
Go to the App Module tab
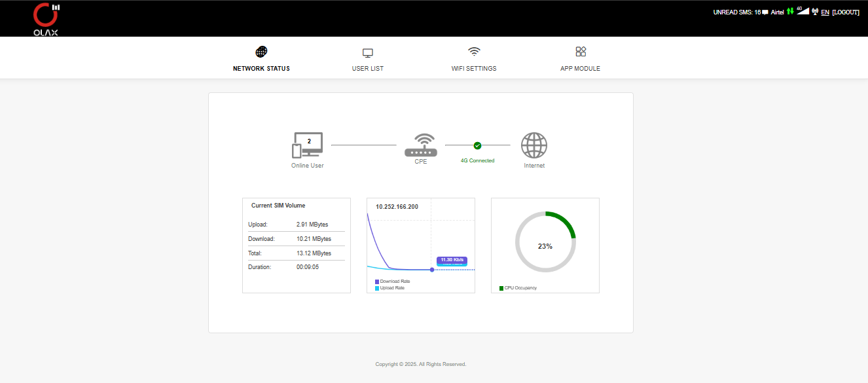[580, 60]
